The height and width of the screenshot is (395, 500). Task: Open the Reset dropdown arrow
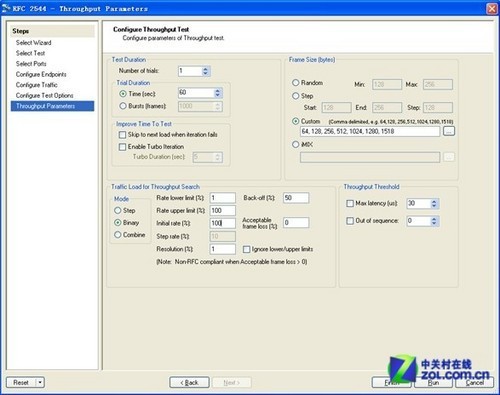[40, 383]
